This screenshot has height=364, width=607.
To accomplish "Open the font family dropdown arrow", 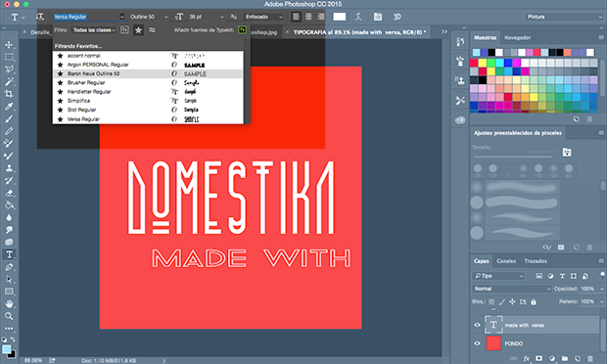I will coord(122,17).
